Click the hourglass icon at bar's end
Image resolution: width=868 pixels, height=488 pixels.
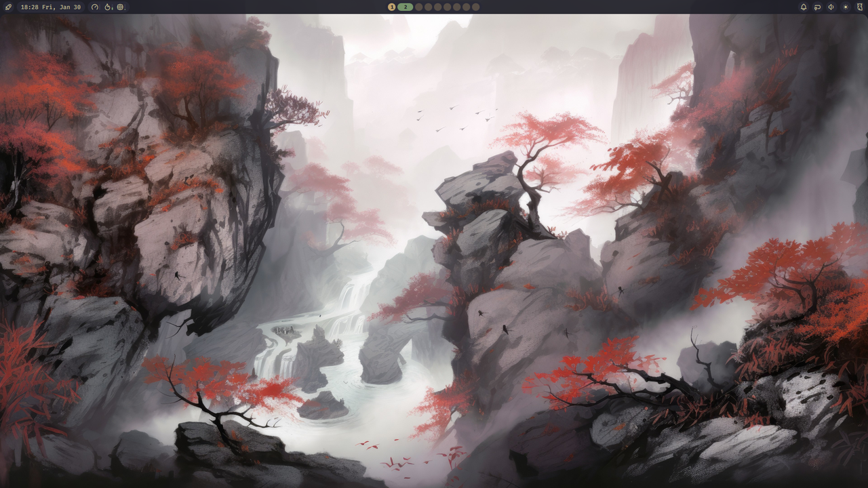tap(859, 7)
